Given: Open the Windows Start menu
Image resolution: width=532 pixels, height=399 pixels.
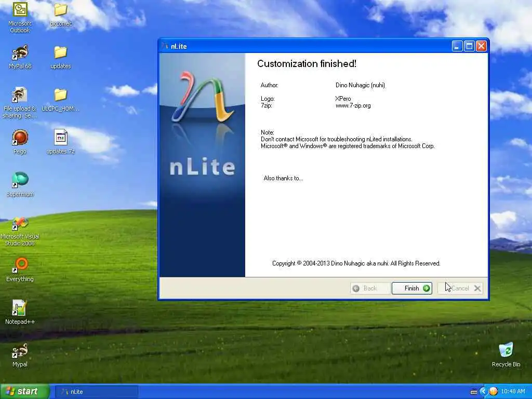Looking at the screenshot, I should (25, 392).
